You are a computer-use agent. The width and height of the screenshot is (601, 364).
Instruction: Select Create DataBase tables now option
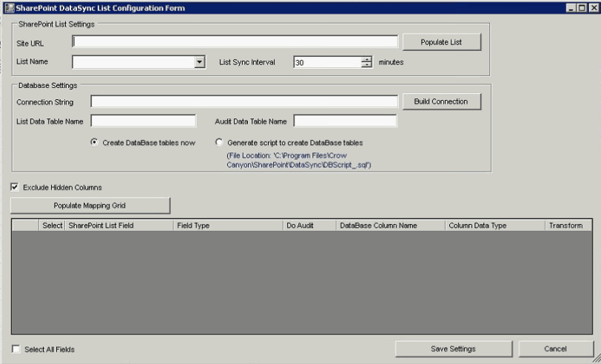[94, 142]
